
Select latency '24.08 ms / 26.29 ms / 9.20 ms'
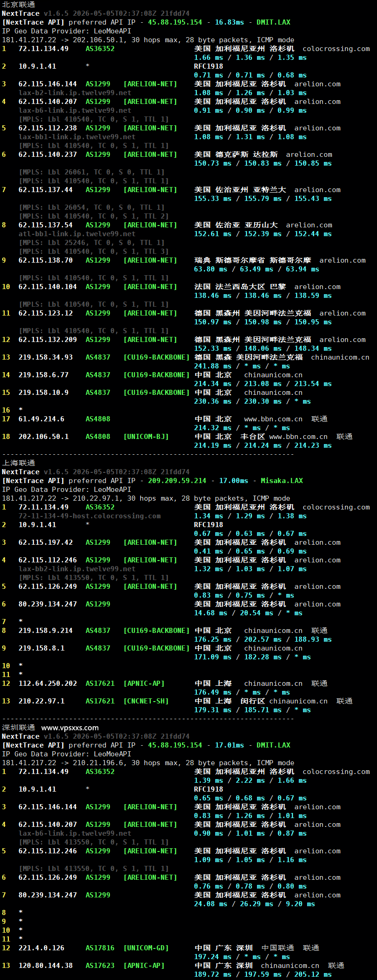254,903
